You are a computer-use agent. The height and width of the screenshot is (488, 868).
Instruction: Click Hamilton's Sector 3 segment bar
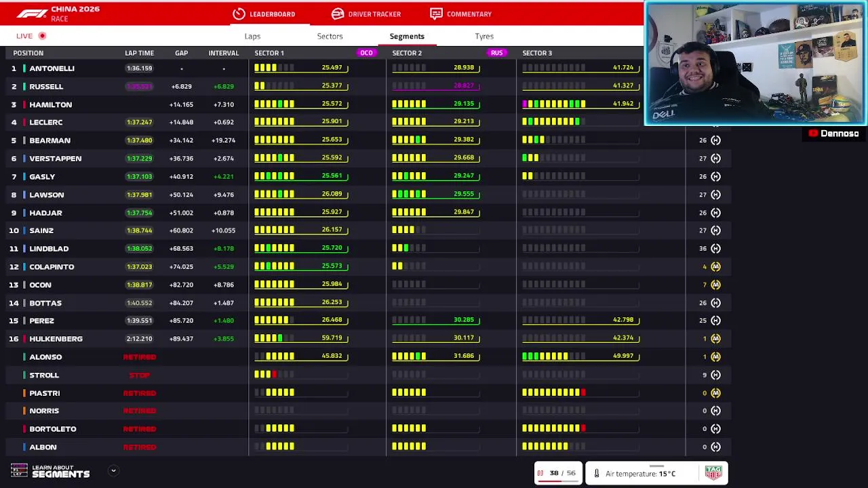(554, 104)
